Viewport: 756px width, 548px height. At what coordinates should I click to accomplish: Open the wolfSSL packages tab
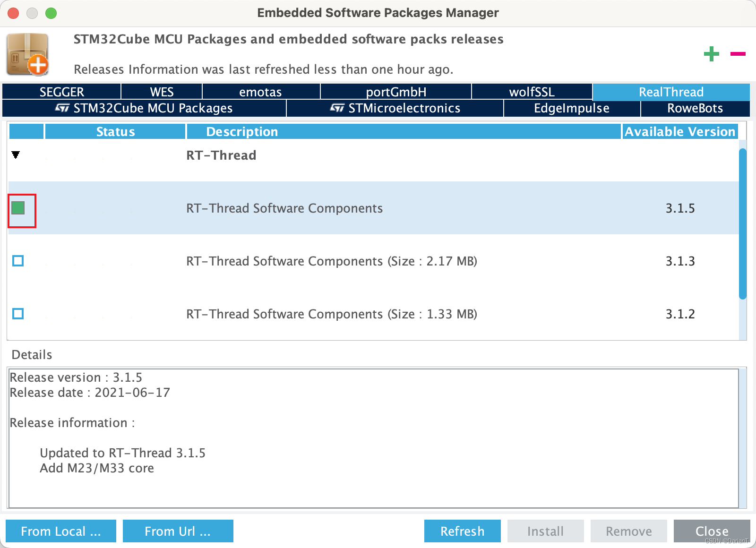pos(531,92)
